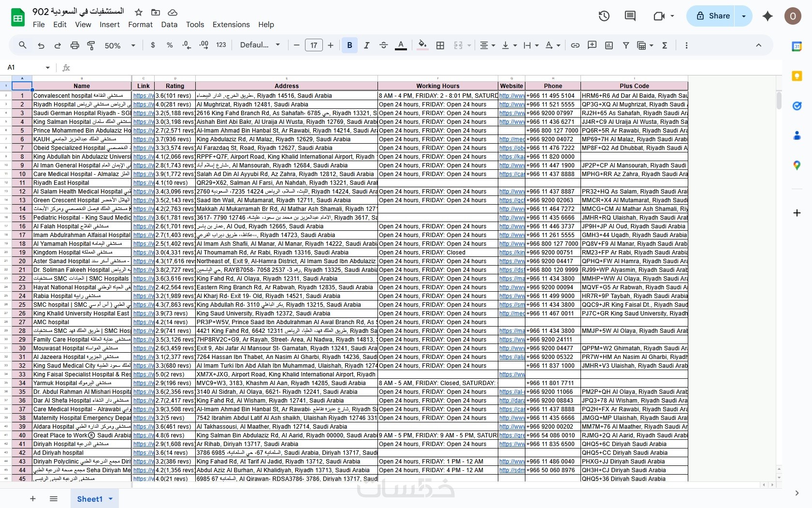Decrease the font size
Image resolution: width=812 pixels, height=508 pixels.
(x=297, y=45)
